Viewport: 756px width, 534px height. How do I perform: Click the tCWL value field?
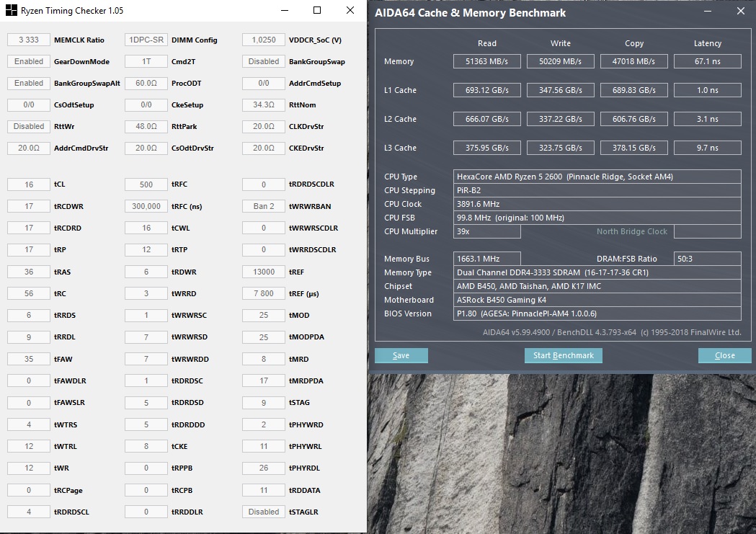click(146, 228)
